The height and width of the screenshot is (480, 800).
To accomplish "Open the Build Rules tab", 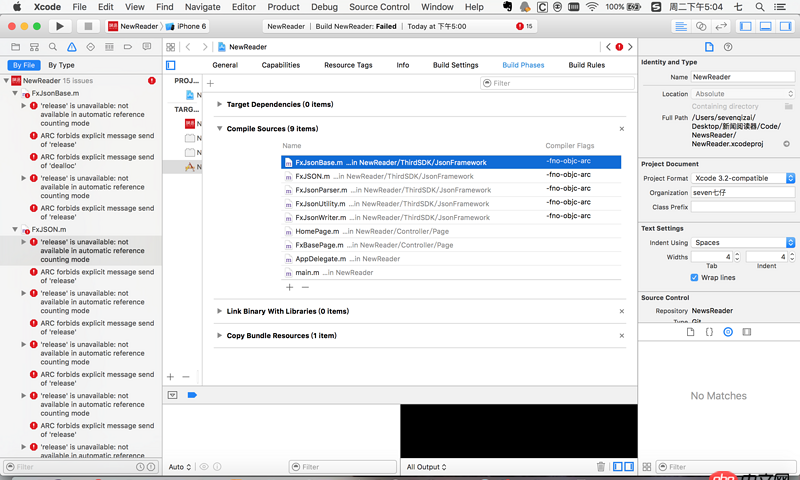I will pos(587,65).
